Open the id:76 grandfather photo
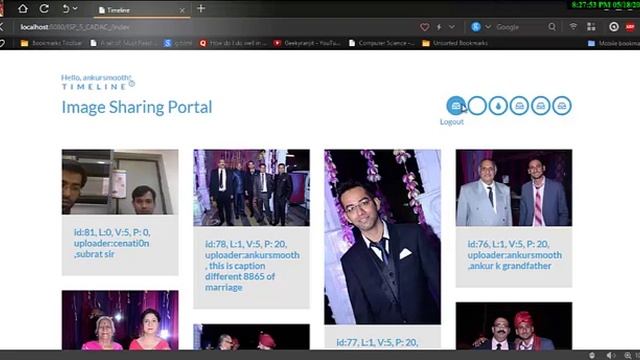Viewport: 640px width, 360px height. 514,188
